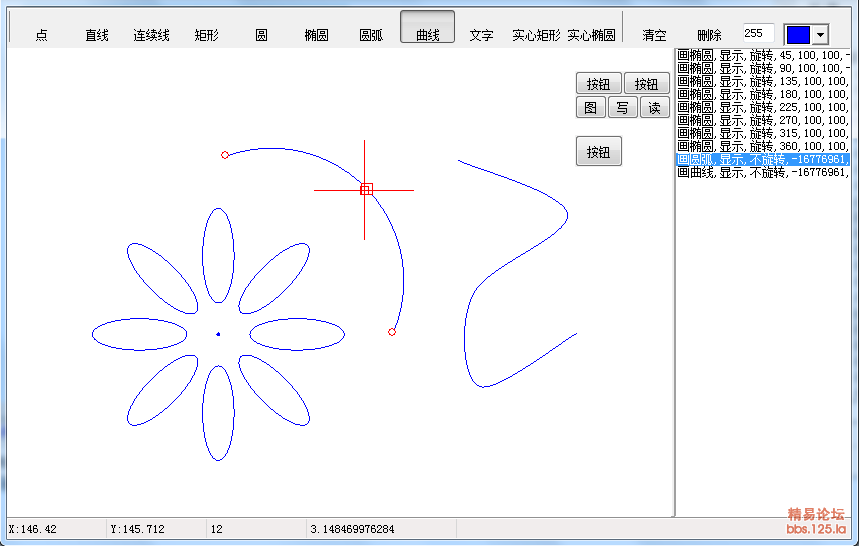Select the 点 point tool
859x546 pixels.
(42, 36)
